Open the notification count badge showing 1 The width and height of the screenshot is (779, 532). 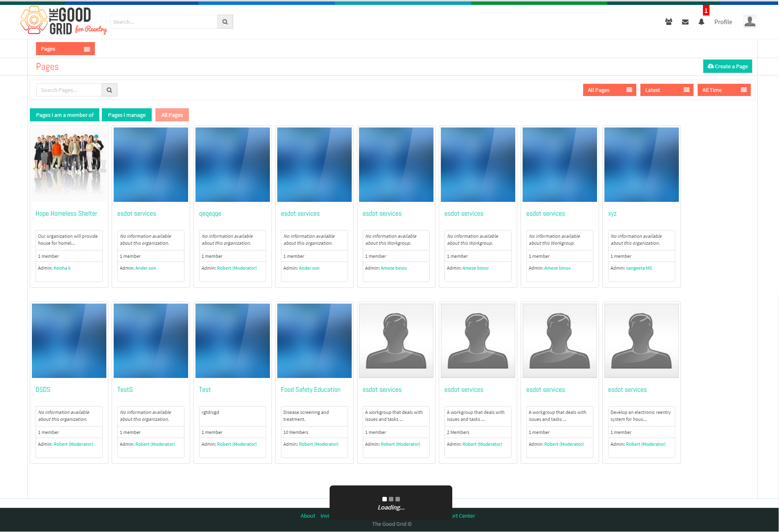(706, 10)
